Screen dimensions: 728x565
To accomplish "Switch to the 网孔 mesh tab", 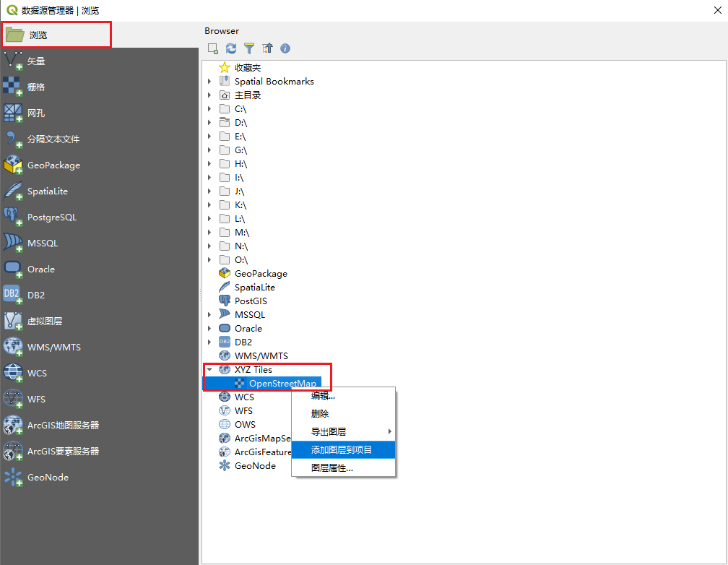I will tap(100, 113).
